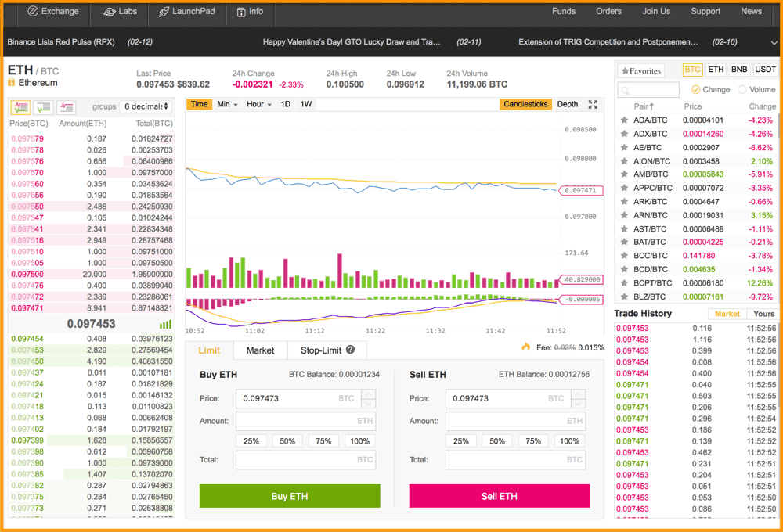Viewport: 783px width, 532px height.
Task: Switch to the Depth chart tab
Action: pyautogui.click(x=567, y=104)
